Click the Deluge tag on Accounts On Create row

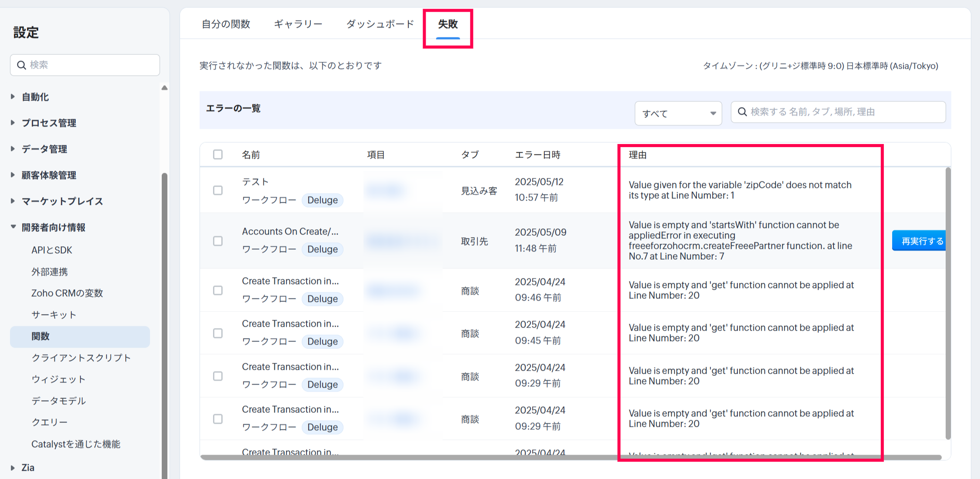click(x=322, y=249)
